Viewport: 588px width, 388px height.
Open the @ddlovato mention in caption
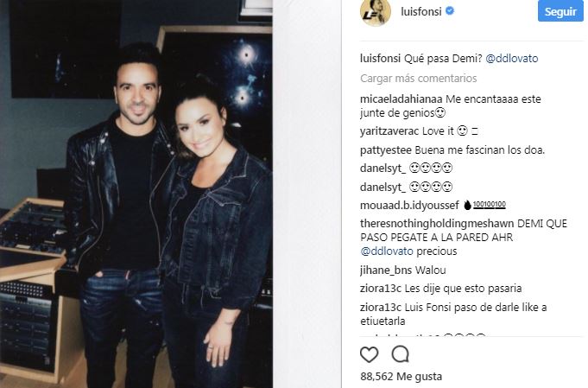tap(511, 58)
